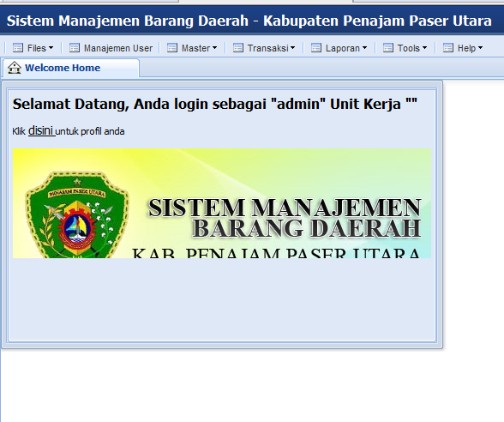Expand the Help dropdown arrow

click(480, 48)
